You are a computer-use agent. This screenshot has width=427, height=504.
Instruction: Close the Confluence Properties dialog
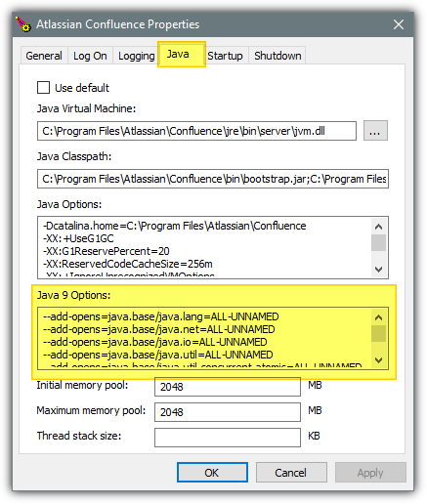click(399, 24)
